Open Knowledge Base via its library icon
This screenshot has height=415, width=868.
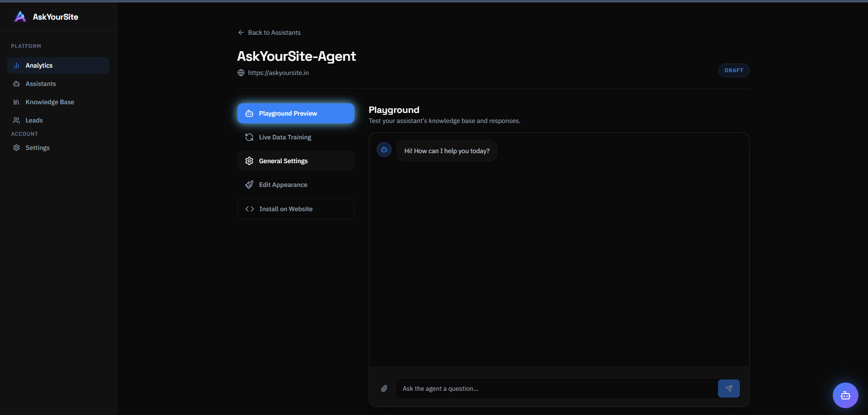pyautogui.click(x=16, y=101)
